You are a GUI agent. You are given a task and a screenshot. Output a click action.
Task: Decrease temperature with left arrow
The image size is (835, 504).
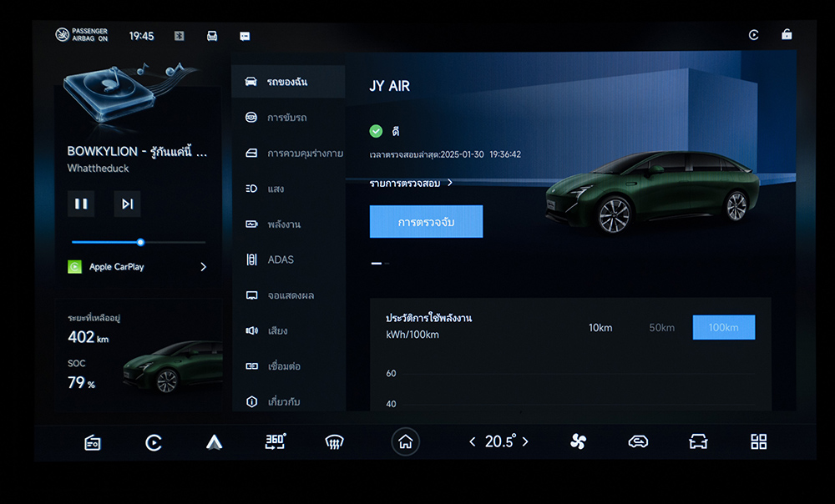point(473,442)
